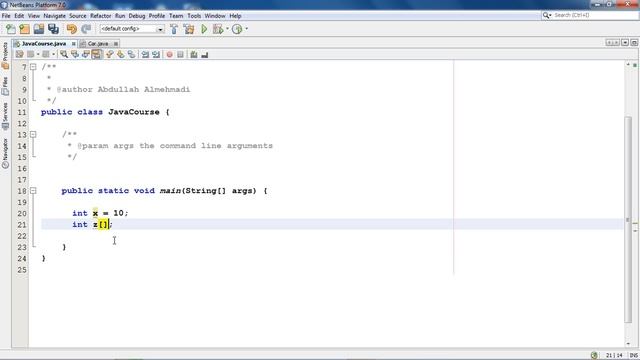Click the Find Next Occurrence icon
This screenshot has width=640, height=360.
tap(85, 54)
